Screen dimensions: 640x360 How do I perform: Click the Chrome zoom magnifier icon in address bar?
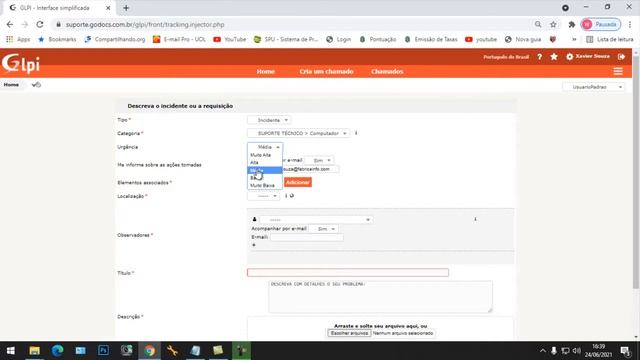point(538,24)
